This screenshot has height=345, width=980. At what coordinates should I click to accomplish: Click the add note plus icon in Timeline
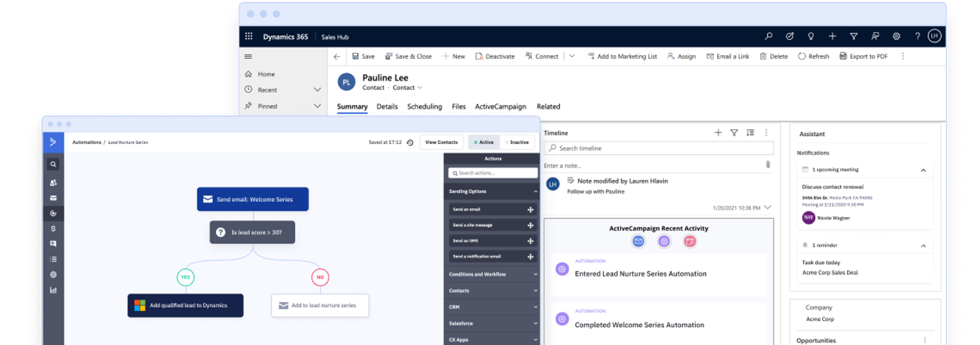[718, 132]
